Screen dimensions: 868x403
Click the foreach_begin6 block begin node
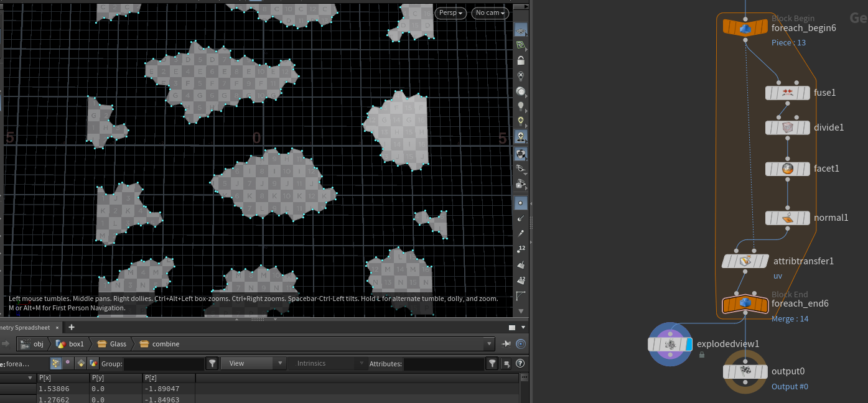(x=745, y=28)
